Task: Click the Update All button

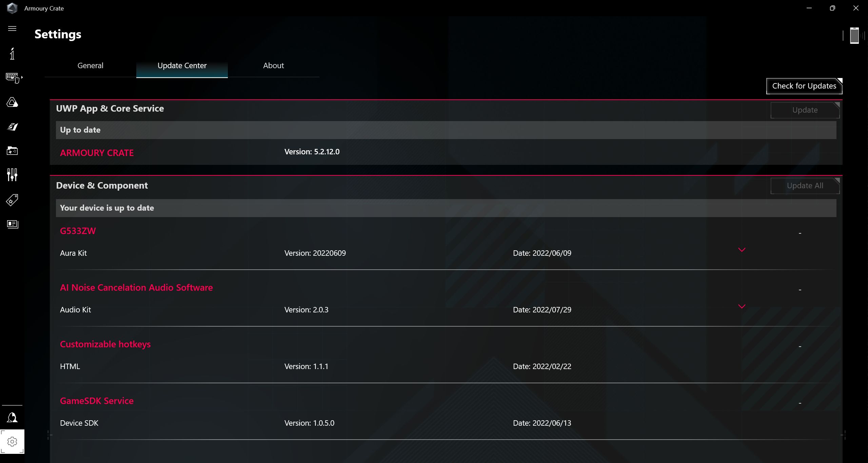Action: pyautogui.click(x=805, y=185)
